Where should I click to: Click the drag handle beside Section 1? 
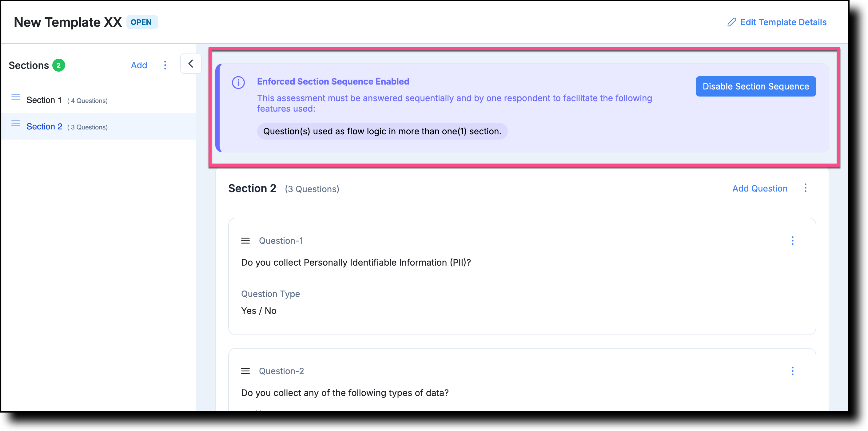coord(15,97)
